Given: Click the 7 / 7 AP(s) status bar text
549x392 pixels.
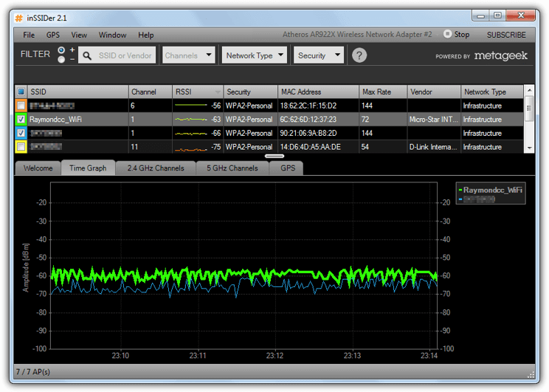Looking at the screenshot, I should tap(33, 371).
